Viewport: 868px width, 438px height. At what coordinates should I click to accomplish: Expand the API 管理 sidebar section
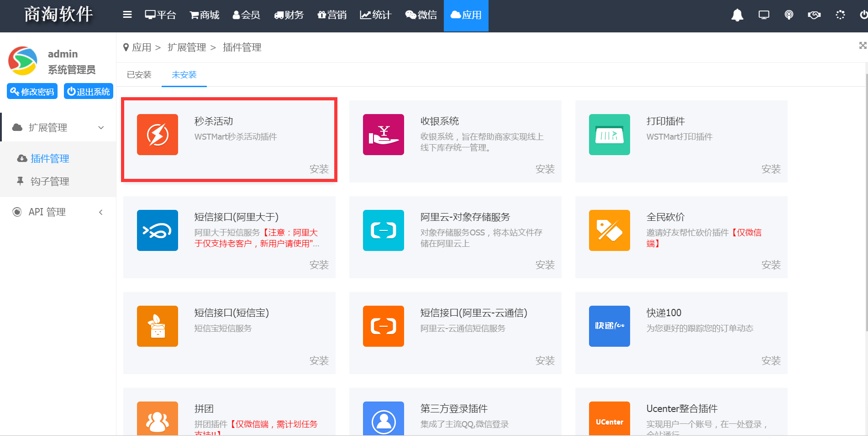58,212
